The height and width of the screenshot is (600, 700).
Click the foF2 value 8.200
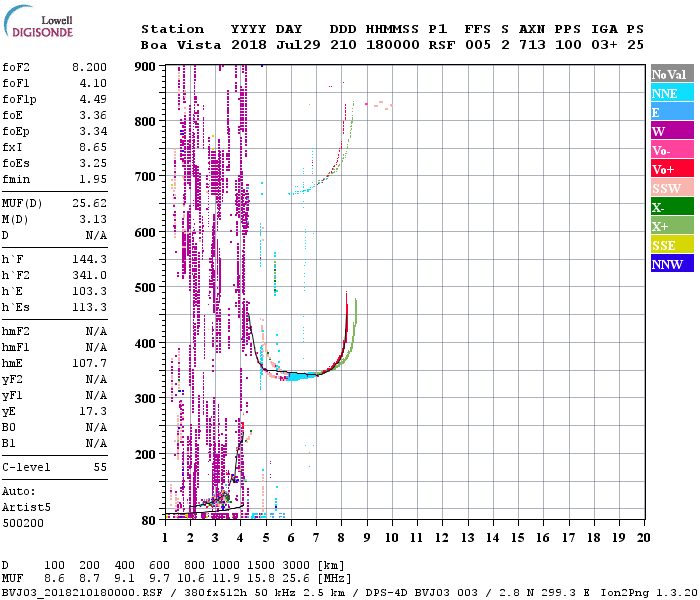(x=89, y=67)
